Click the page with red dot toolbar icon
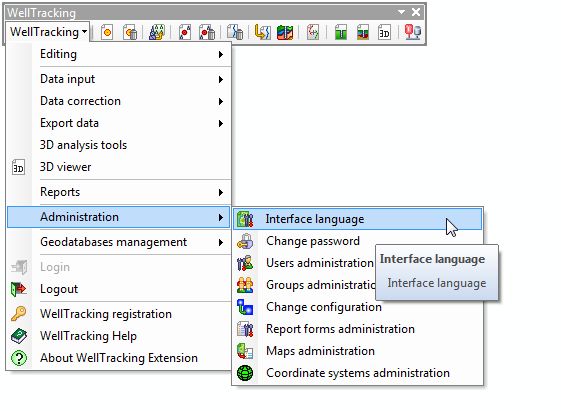 [185, 33]
